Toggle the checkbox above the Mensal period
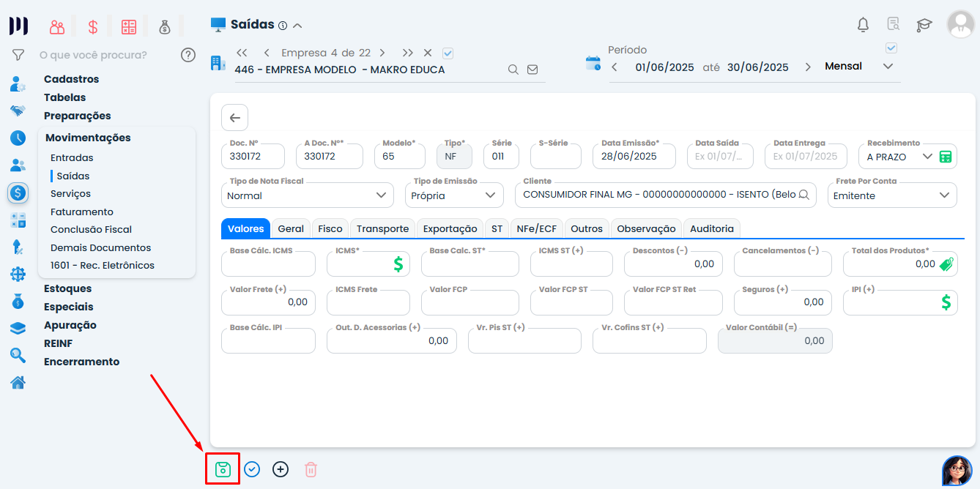Screen dimensions: 980x489 tap(891, 48)
